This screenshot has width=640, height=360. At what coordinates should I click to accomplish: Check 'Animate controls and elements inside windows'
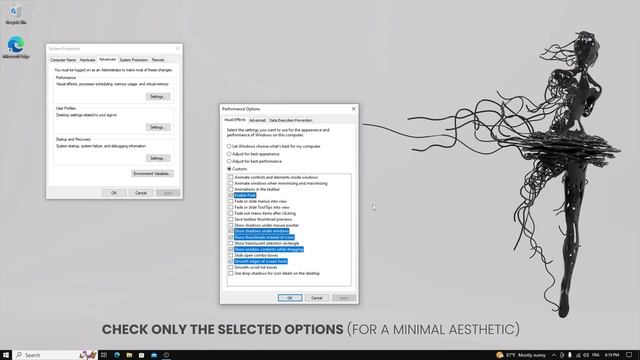231,178
